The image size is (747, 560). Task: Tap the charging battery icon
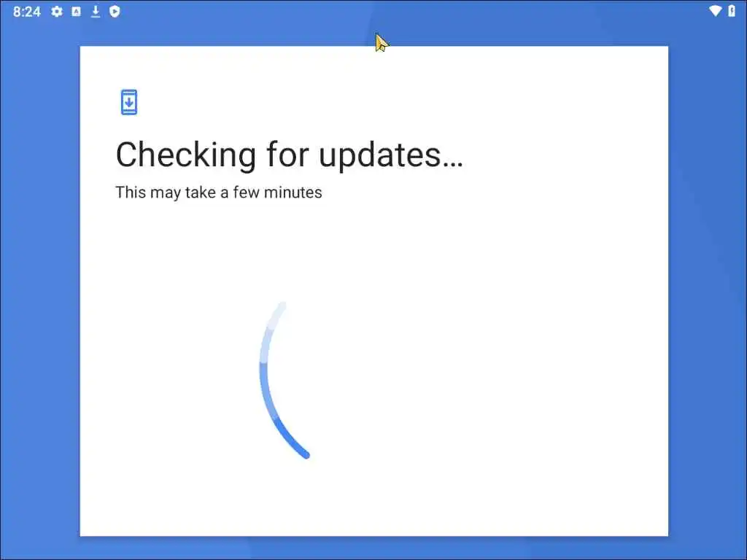coord(732,10)
